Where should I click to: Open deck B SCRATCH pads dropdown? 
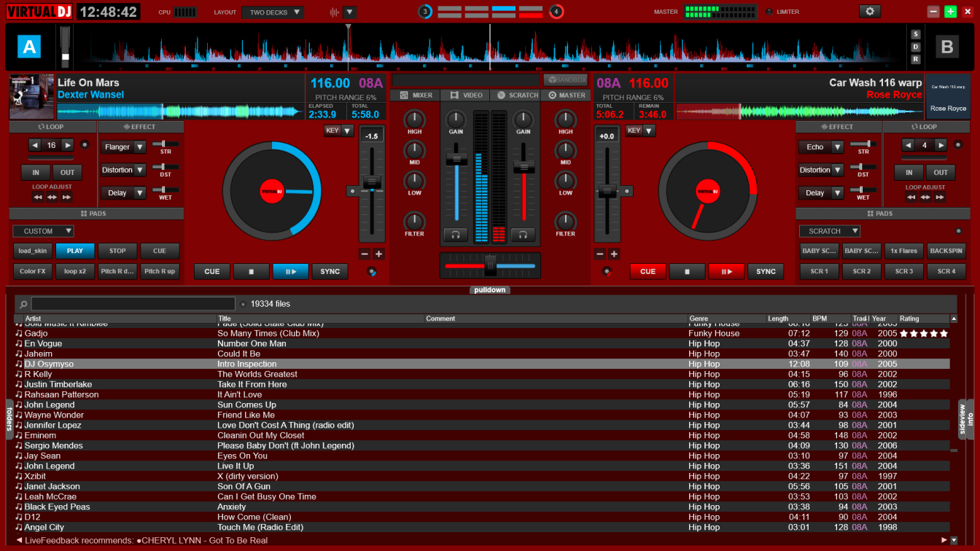coord(830,231)
